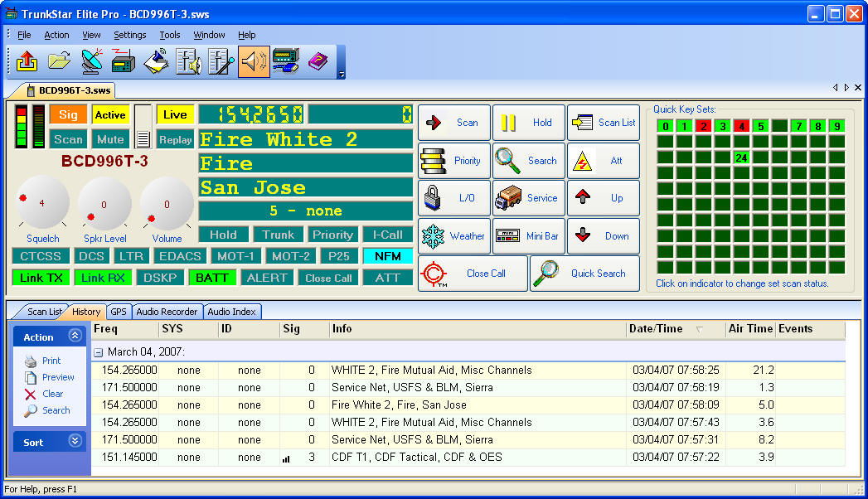Click the Up red arrow button
868x499 pixels.
click(604, 198)
